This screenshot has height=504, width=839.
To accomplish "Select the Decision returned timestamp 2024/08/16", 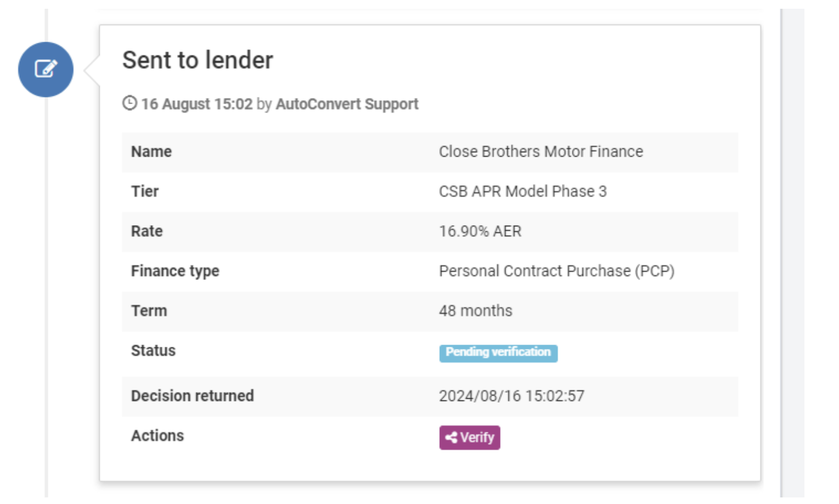I will pyautogui.click(x=512, y=396).
